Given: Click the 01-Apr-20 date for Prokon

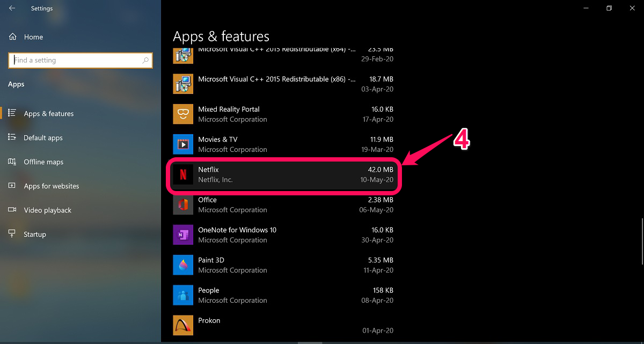Looking at the screenshot, I should [x=377, y=331].
